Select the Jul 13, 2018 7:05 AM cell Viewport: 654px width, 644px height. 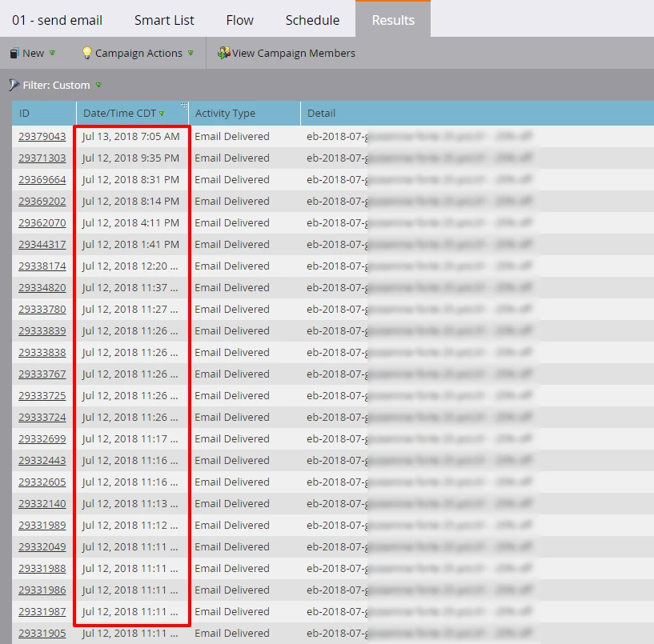(x=130, y=137)
